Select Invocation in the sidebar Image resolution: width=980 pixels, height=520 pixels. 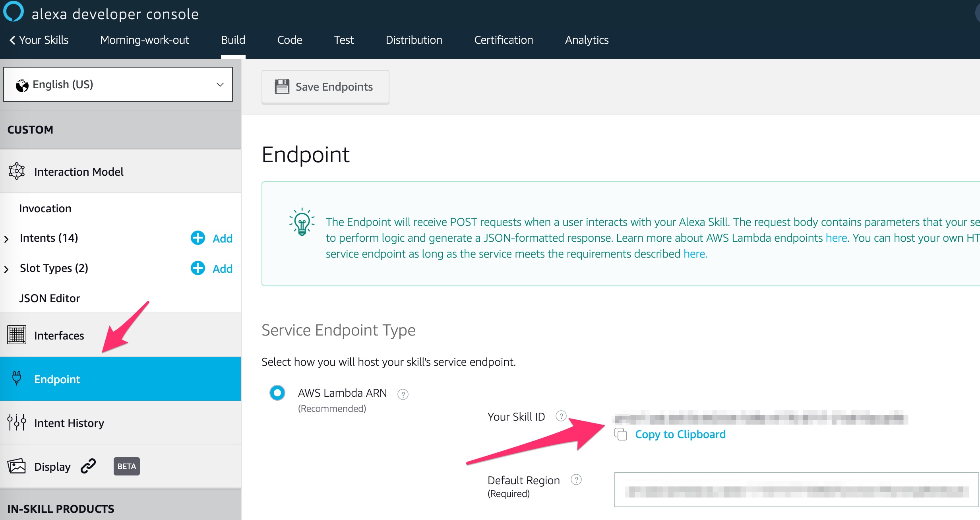tap(45, 208)
